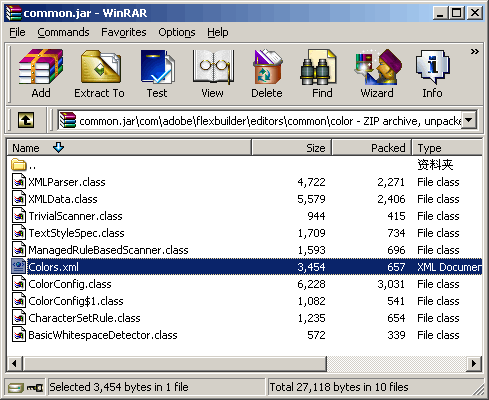Click the horizontal scrollbar right arrow

474,363
